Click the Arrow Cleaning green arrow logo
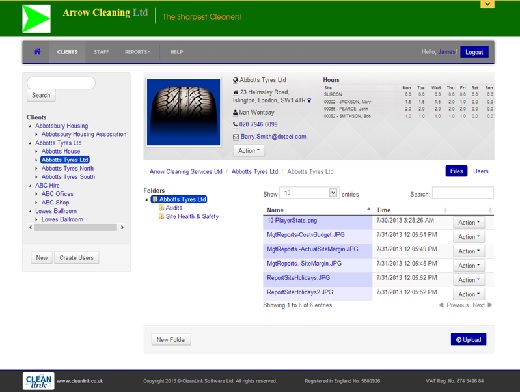 (36, 19)
